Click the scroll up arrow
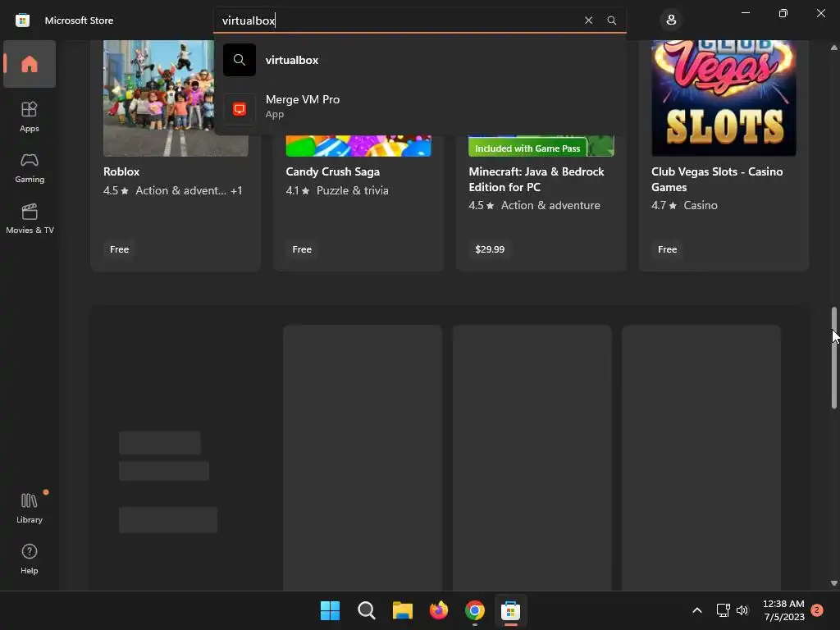This screenshot has height=630, width=840. tap(834, 48)
